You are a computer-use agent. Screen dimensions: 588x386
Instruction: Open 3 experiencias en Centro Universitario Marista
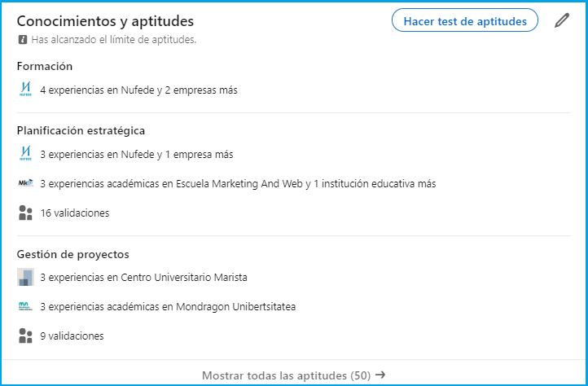tap(143, 277)
